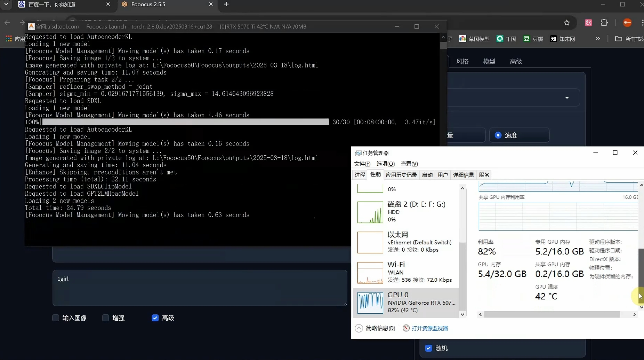Minimize the Task Manager window
The width and height of the screenshot is (644, 360).
tap(595, 153)
